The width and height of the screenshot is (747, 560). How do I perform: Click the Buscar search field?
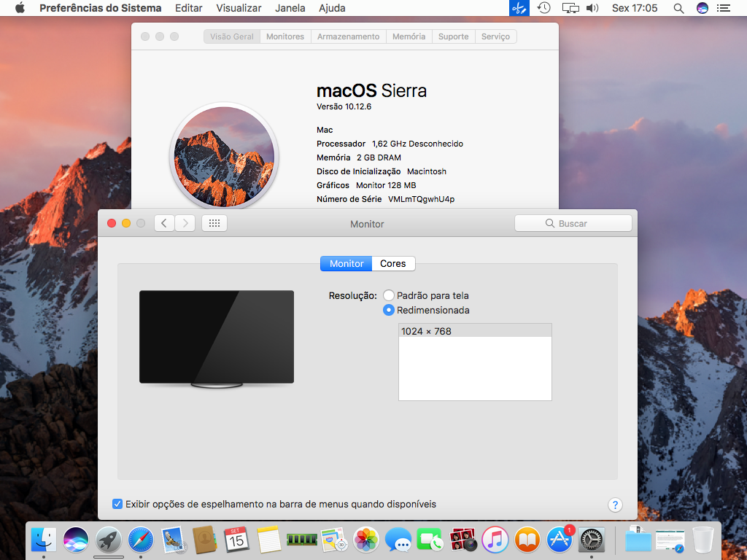[x=573, y=223]
